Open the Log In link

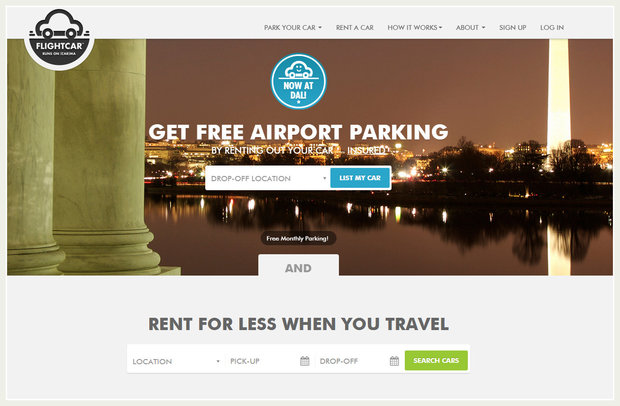[552, 28]
